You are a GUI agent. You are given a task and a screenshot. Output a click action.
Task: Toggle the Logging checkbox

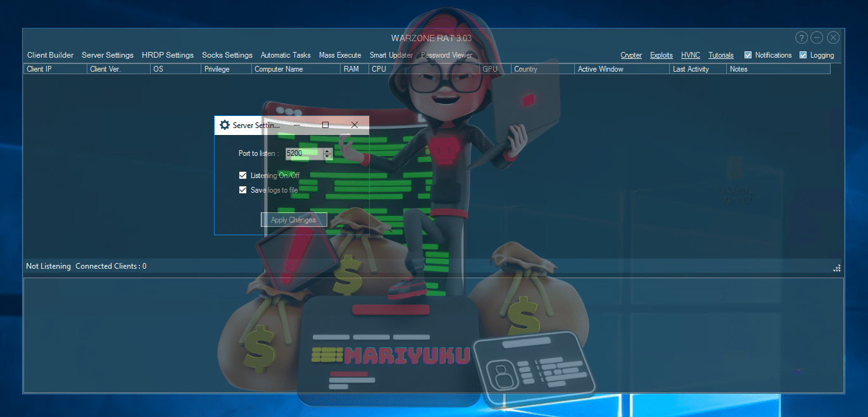(x=803, y=55)
